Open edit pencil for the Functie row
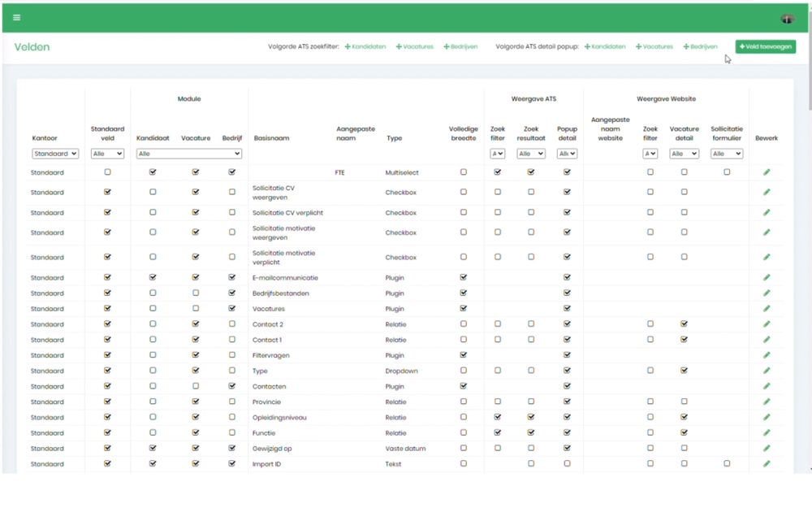Viewport: 812px width, 508px height. [767, 433]
